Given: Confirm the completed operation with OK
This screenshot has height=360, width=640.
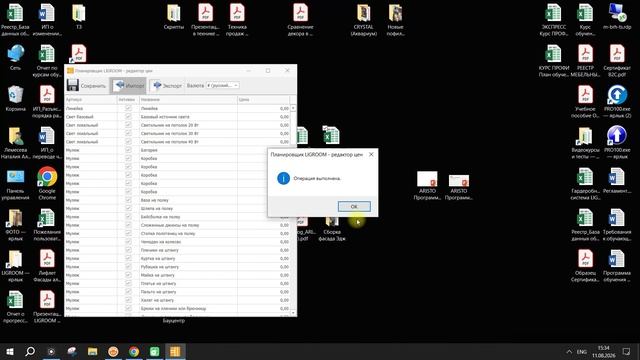Looking at the screenshot, I should pos(354,207).
